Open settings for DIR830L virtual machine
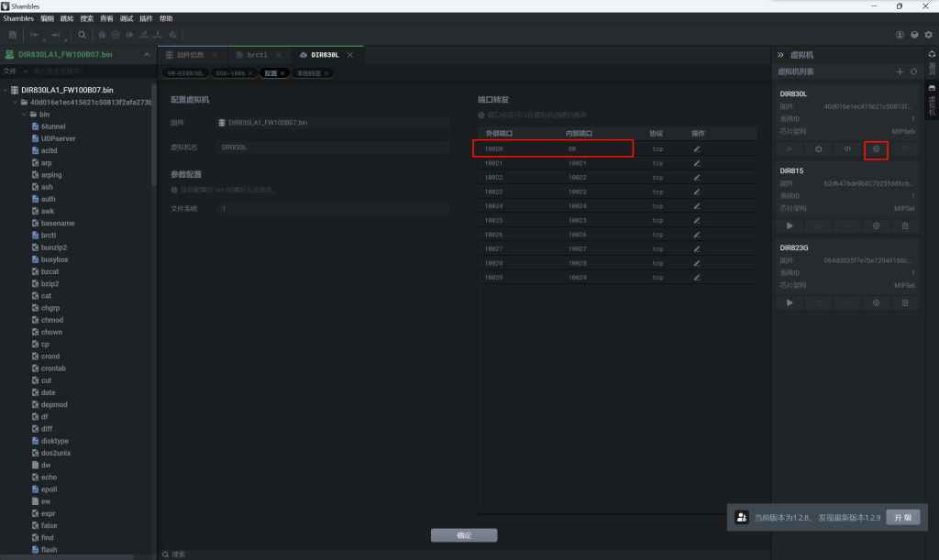This screenshot has width=939, height=560. point(876,148)
